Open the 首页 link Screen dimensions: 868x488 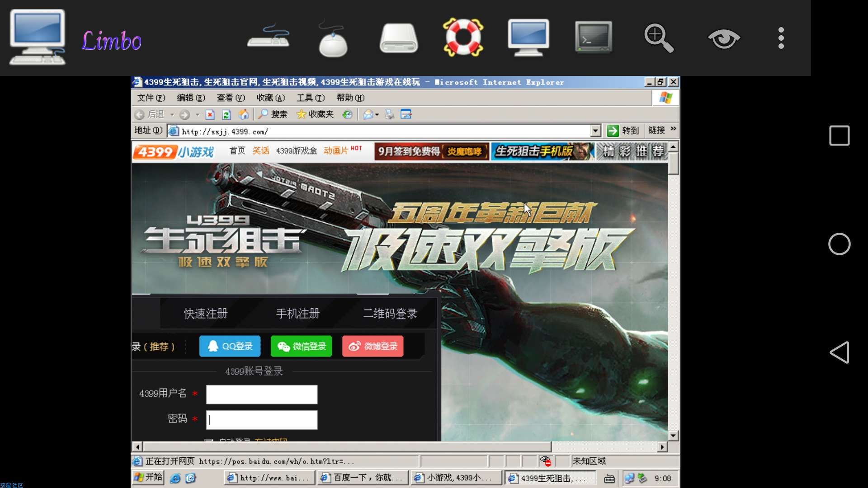pos(237,151)
